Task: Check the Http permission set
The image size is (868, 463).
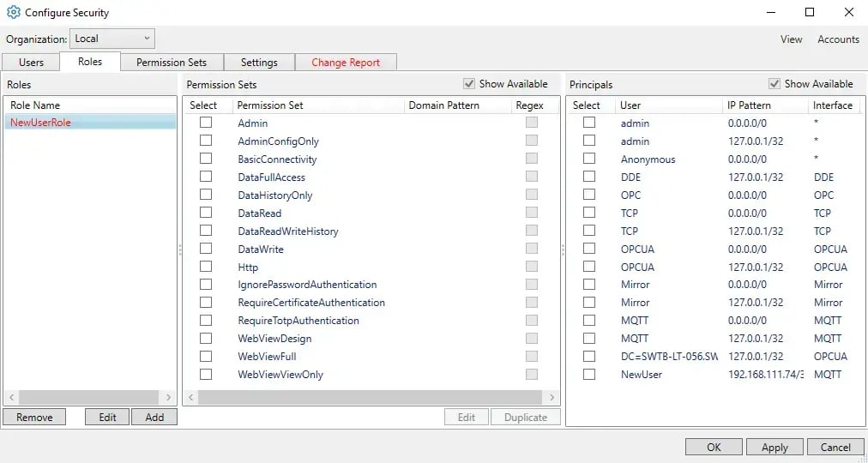Action: pyautogui.click(x=206, y=267)
